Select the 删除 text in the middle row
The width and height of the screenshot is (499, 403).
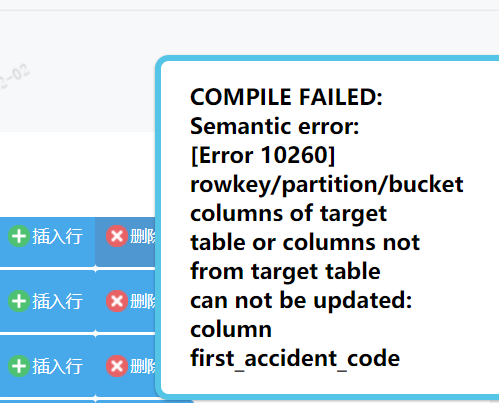pos(143,301)
